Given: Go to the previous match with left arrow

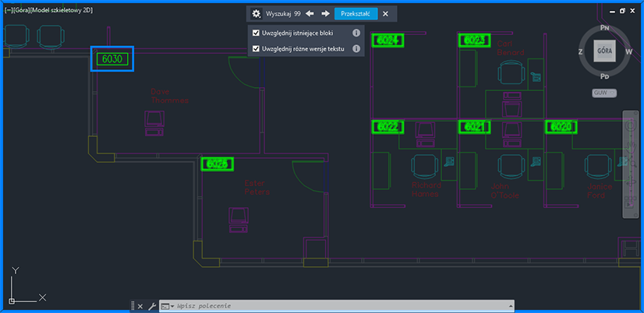Looking at the screenshot, I should tap(310, 14).
